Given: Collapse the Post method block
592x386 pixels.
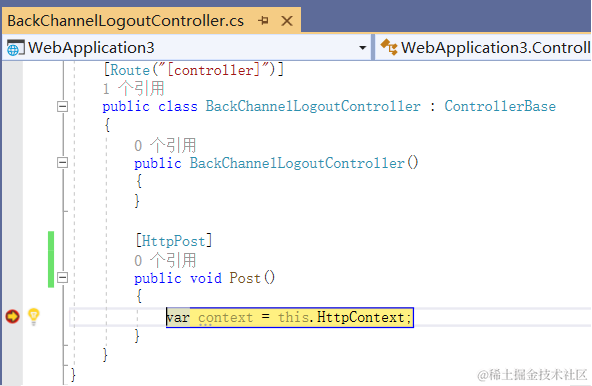Looking at the screenshot, I should (x=63, y=278).
